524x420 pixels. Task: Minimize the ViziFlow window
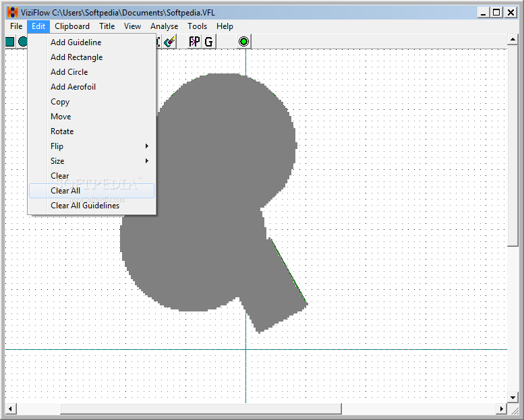483,13
